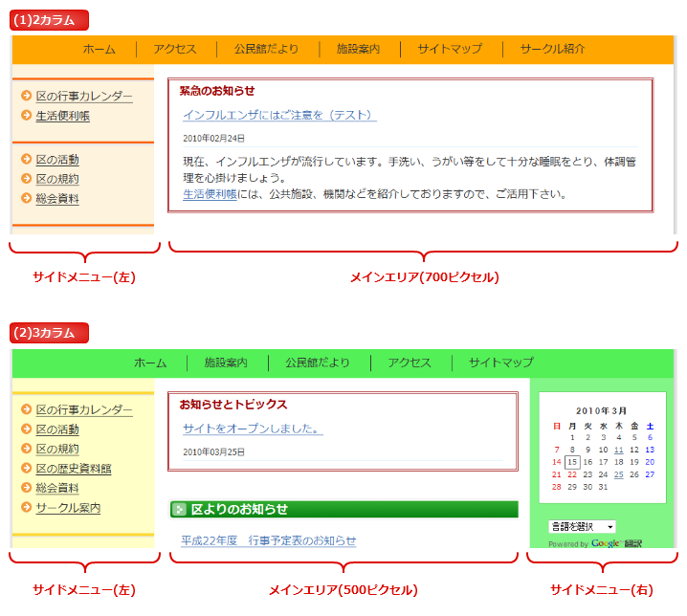The width and height of the screenshot is (687, 616).
Task: Follow the inline 生活便利帳 link in the notice text
Action: tap(210, 194)
